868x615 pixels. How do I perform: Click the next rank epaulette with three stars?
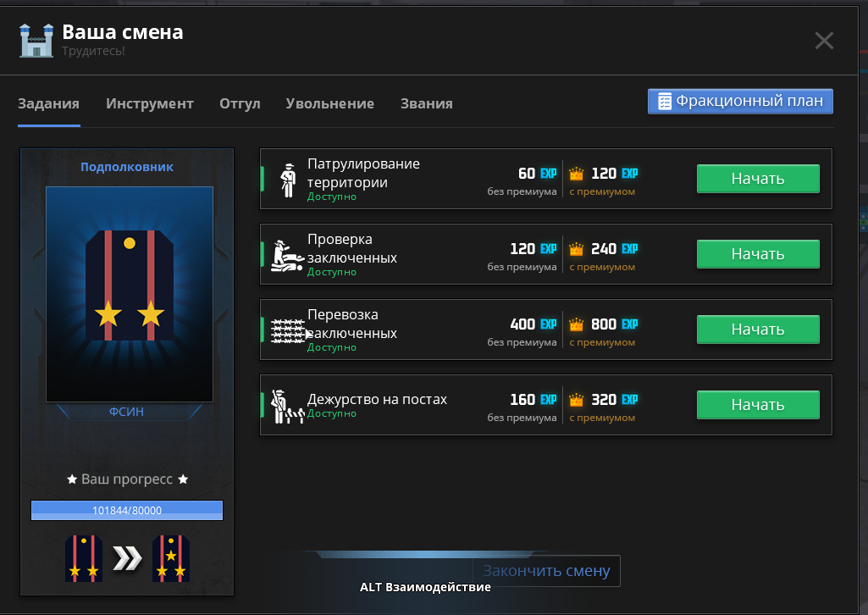[x=170, y=558]
